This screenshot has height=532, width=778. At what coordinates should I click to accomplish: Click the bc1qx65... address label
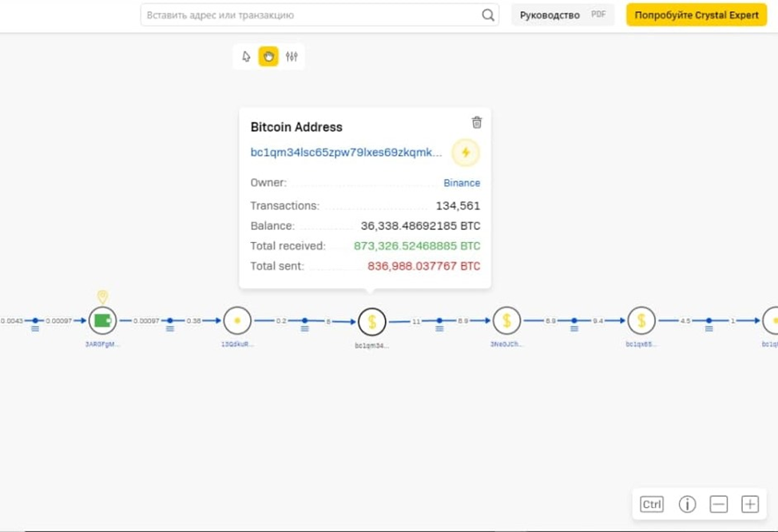click(641, 344)
